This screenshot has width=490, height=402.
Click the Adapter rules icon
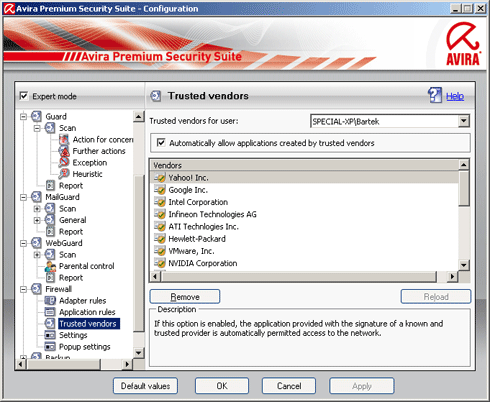50,301
